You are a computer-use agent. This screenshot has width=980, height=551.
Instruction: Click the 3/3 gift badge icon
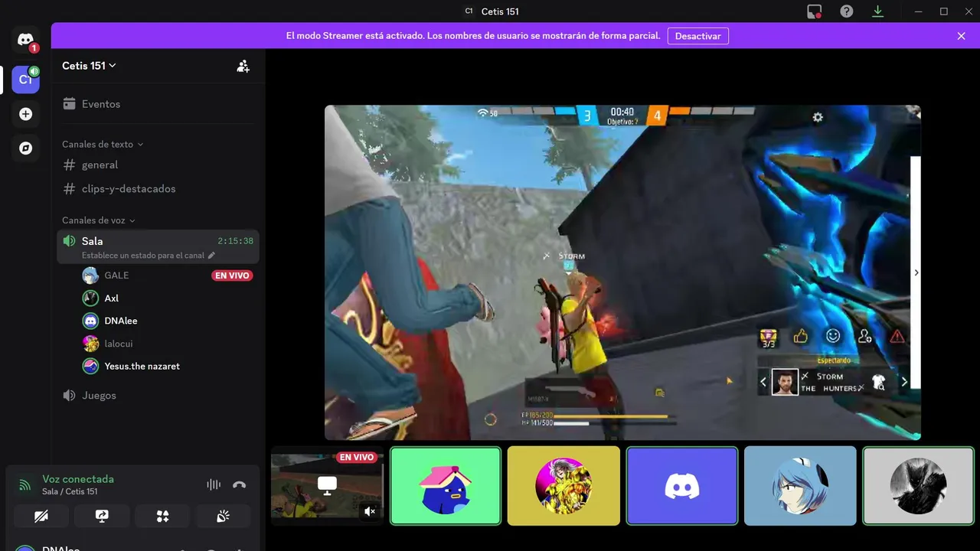[768, 337]
